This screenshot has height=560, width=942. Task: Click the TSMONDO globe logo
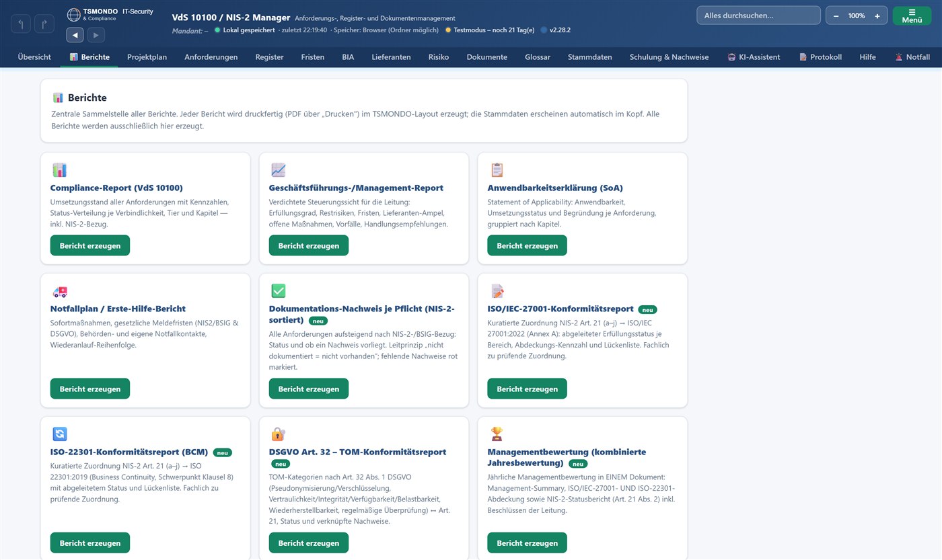(73, 15)
